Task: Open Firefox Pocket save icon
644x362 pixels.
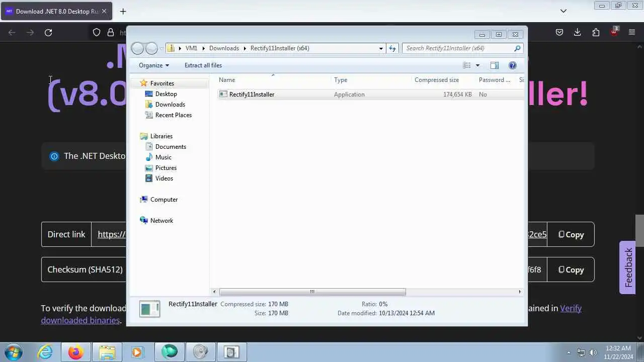Action: point(559,32)
